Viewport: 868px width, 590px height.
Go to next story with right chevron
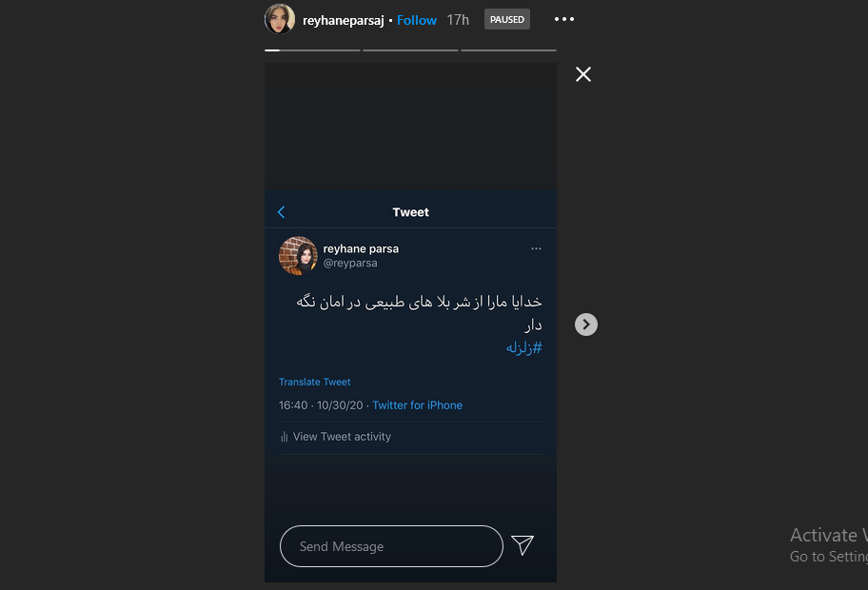(586, 324)
